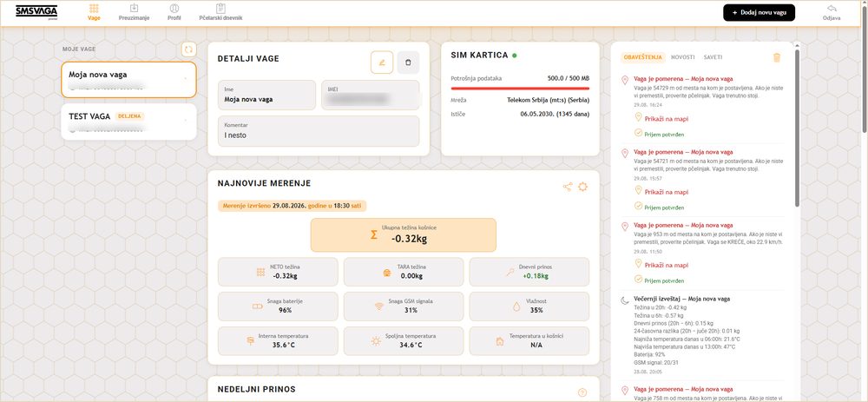Open measurement settings gear icon

tap(582, 187)
